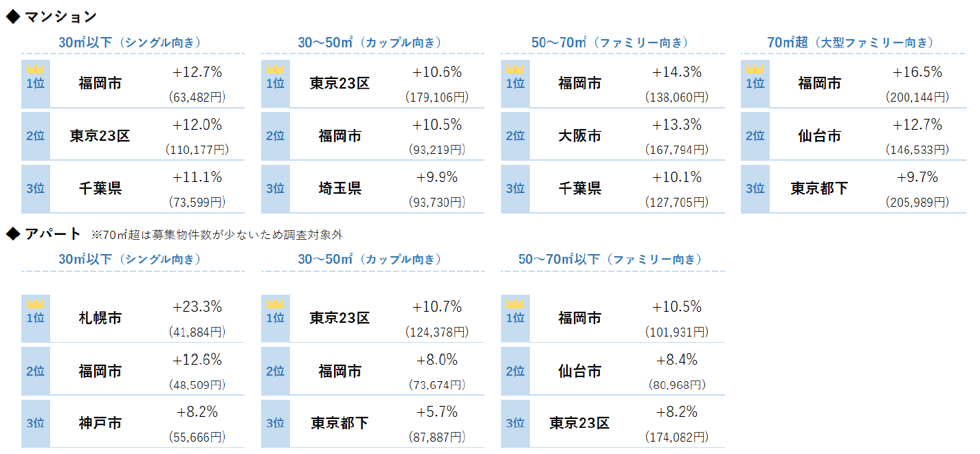Image resolution: width=980 pixels, height=454 pixels.
Task: Click the diamond bullet before アパート
Action: point(12,234)
